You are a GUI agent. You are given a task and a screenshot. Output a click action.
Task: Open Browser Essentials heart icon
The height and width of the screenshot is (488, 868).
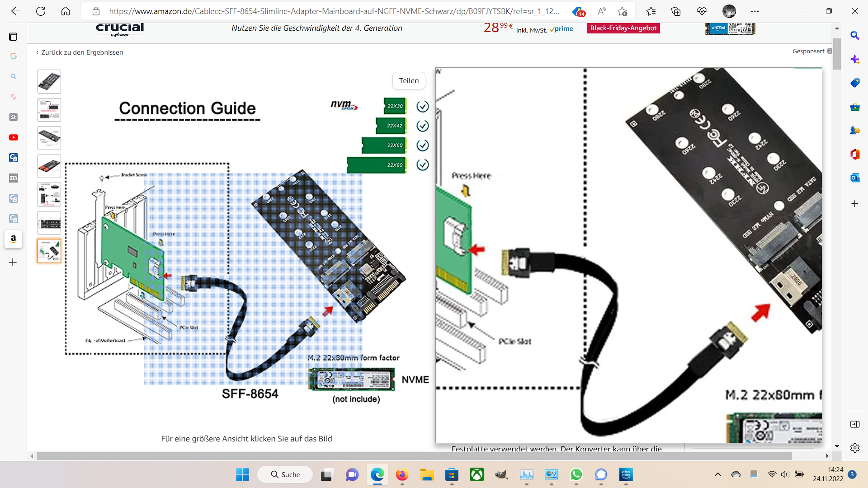pyautogui.click(x=702, y=11)
